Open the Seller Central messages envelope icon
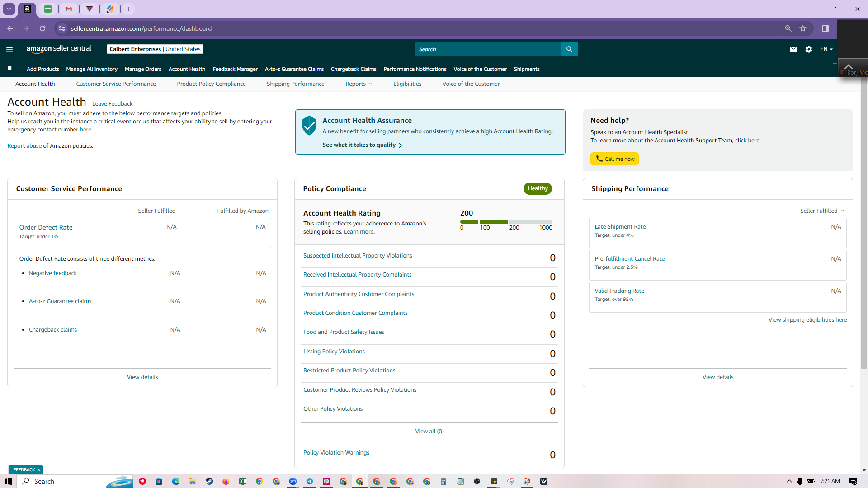The height and width of the screenshot is (488, 868). (793, 49)
